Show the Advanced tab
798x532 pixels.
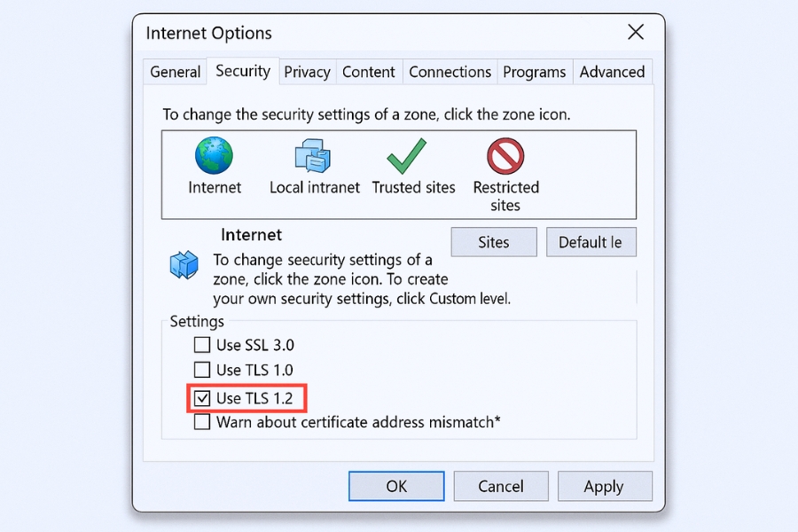[x=612, y=73]
